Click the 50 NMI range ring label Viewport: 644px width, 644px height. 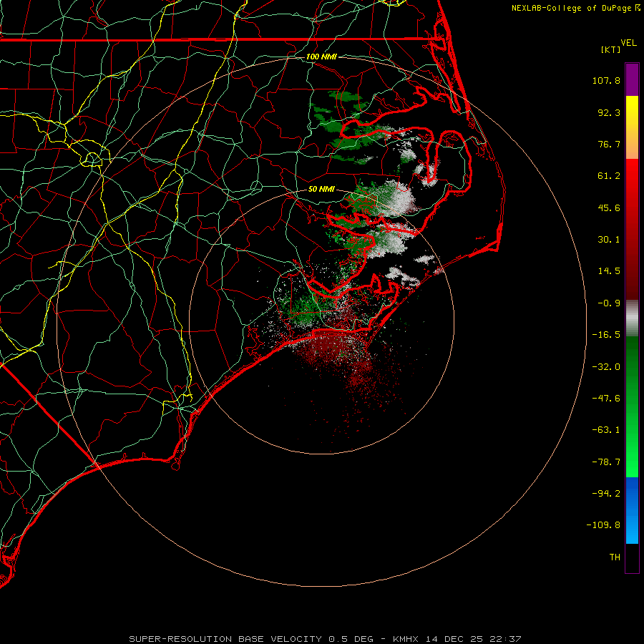point(321,189)
